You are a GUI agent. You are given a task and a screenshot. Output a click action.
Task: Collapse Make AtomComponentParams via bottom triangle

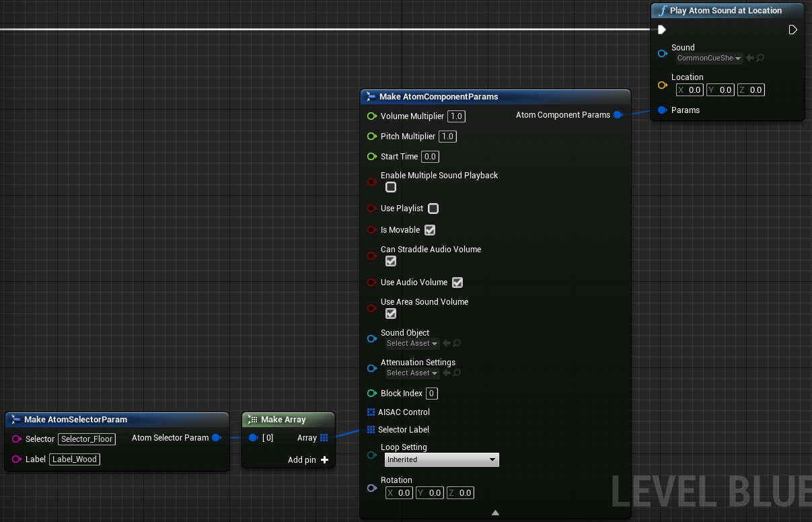[x=495, y=513]
